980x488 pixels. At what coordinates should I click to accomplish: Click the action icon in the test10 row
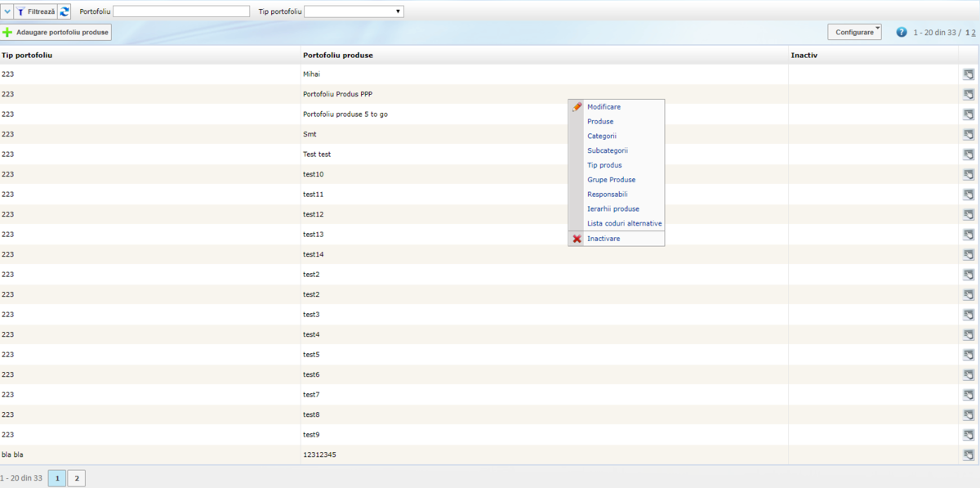tap(969, 174)
